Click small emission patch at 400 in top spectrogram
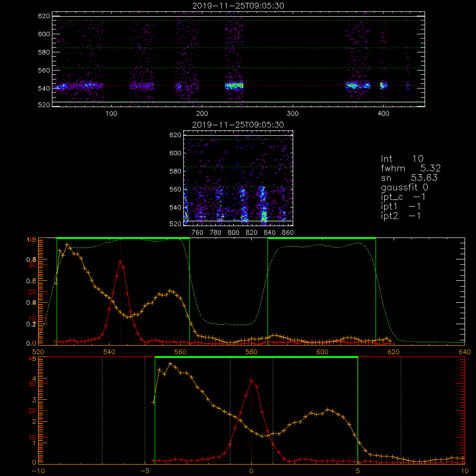 pyautogui.click(x=384, y=85)
